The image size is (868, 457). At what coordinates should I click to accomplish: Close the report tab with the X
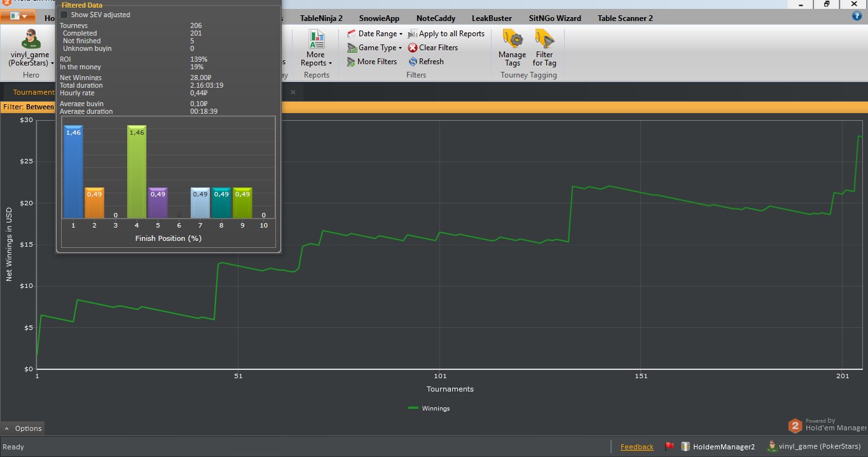pos(293,92)
